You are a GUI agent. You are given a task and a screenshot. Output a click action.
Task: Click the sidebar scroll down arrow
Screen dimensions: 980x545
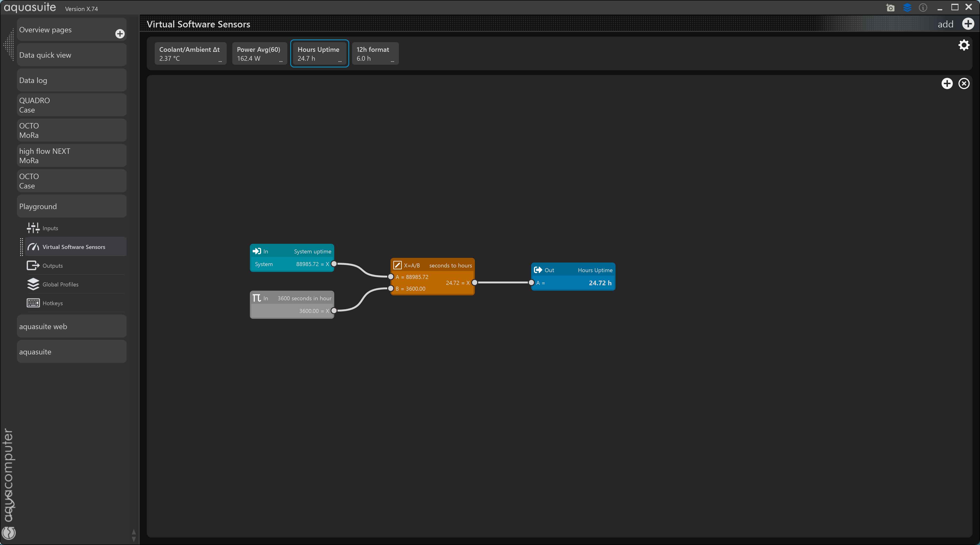(x=134, y=539)
